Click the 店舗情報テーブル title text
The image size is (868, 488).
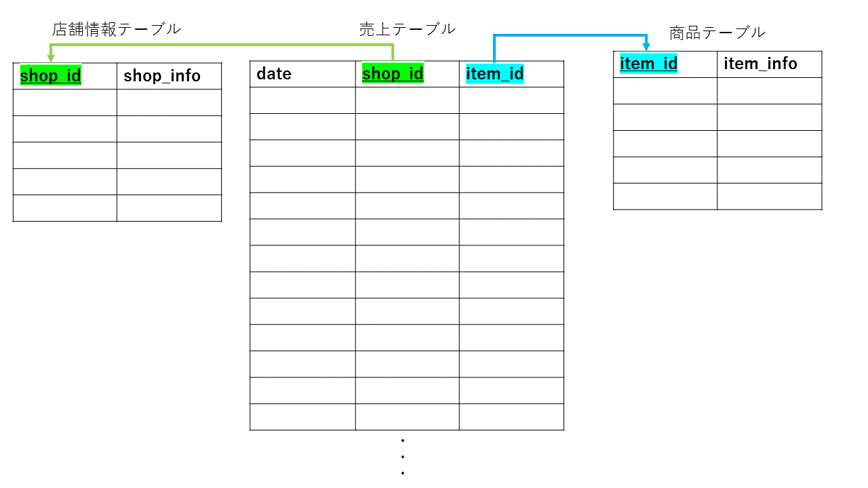click(x=117, y=29)
